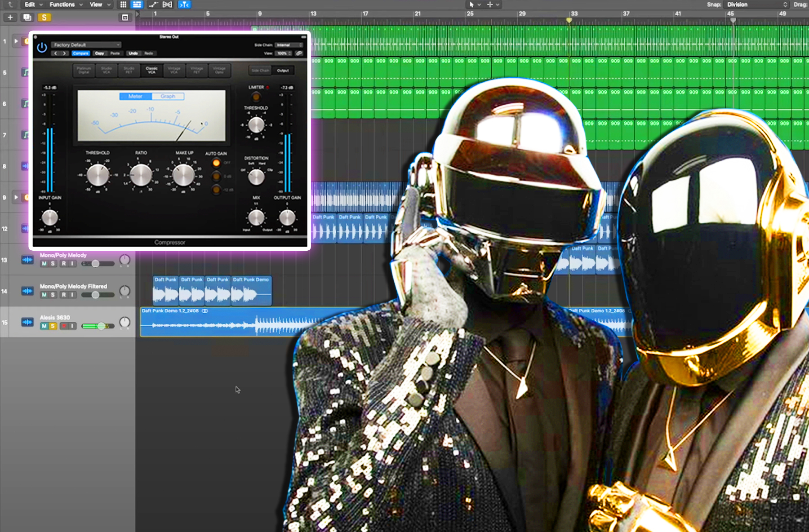Click the compressor plugin power button
809x532 pixels.
pos(42,48)
